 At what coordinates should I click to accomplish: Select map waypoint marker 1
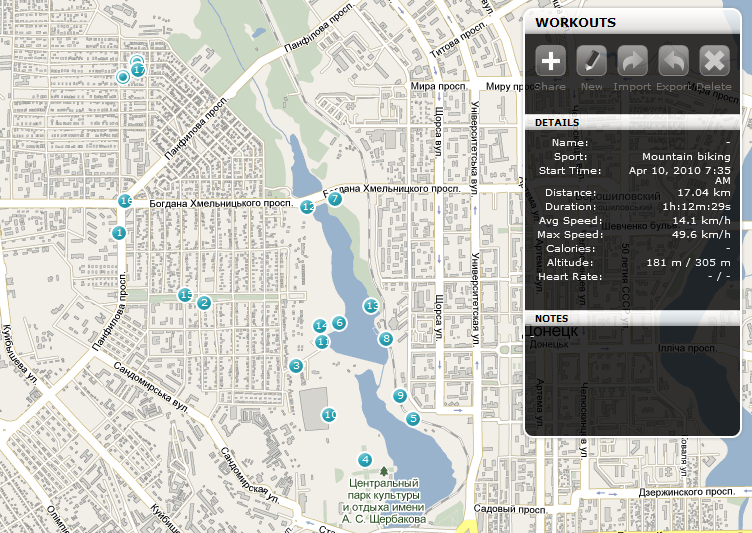click(119, 233)
